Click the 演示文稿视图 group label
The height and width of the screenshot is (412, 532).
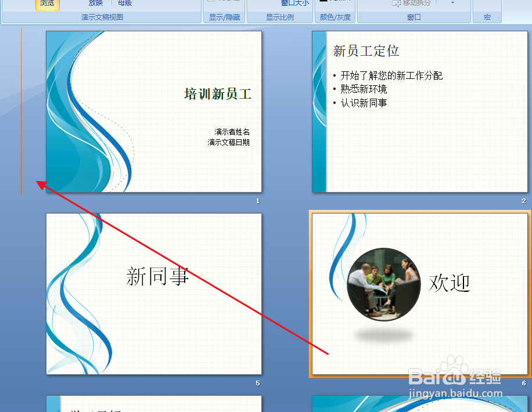point(102,17)
